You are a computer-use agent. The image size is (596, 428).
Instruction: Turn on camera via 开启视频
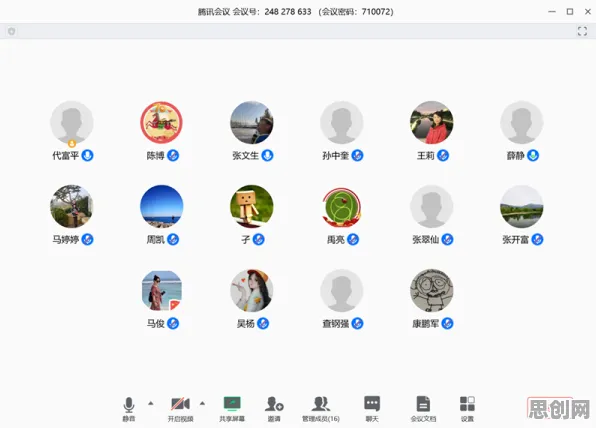pyautogui.click(x=181, y=409)
